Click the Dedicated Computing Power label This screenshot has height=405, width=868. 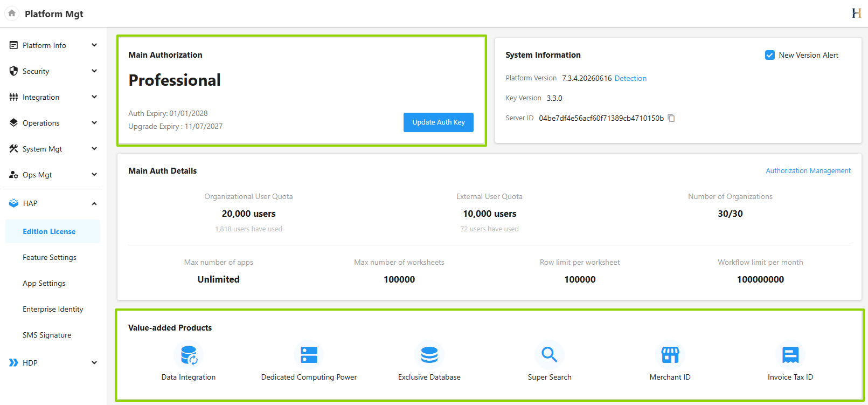[x=309, y=377]
